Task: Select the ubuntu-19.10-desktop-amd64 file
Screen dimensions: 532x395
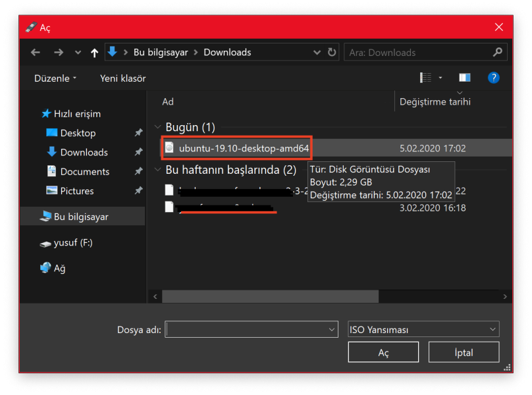Action: point(244,148)
